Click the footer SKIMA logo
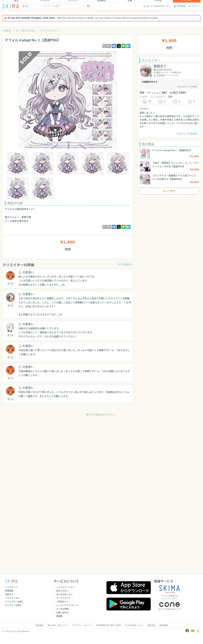This screenshot has width=203, height=644. click(x=11, y=581)
